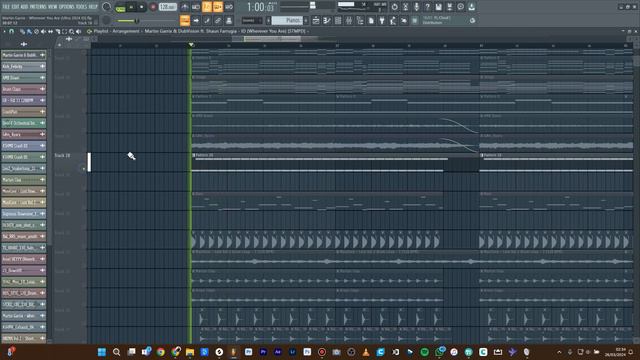Open the HELP menu
The image size is (640, 360).
click(x=93, y=7)
